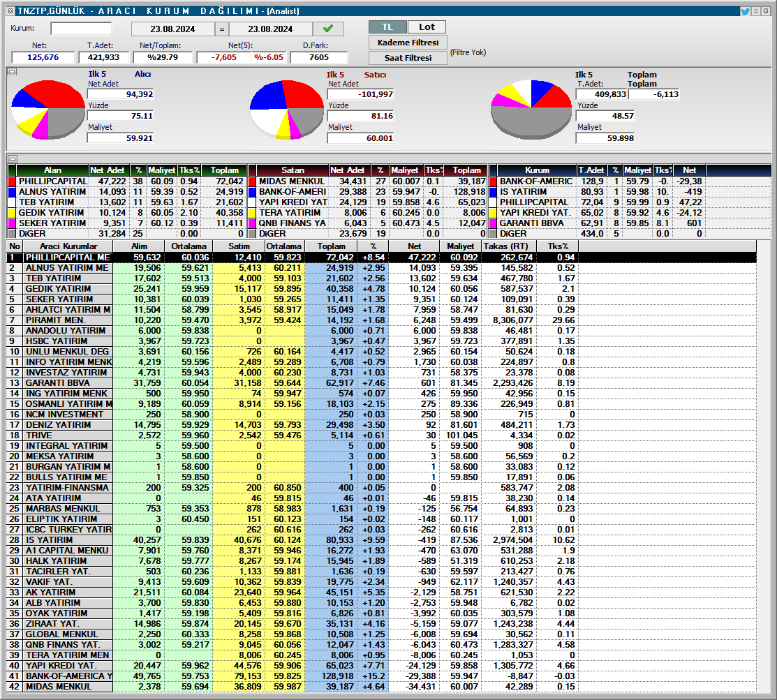The height and width of the screenshot is (700, 777).
Task: Focus the Kurum input field
Action: [x=81, y=29]
